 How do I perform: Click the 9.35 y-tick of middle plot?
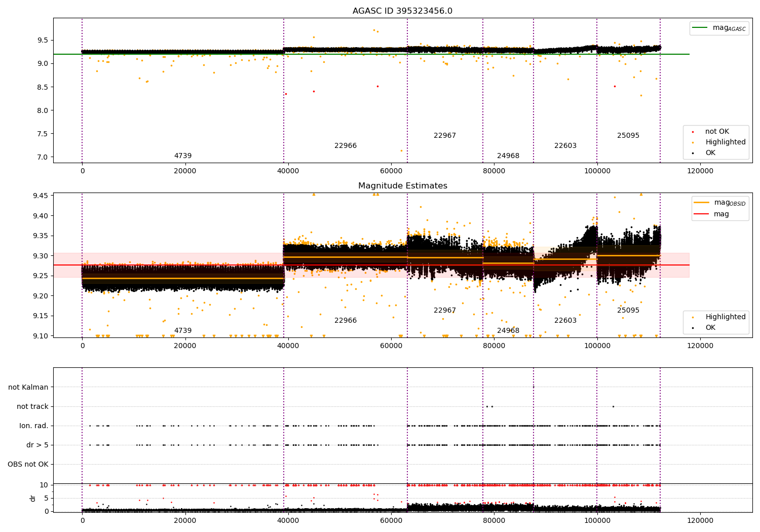click(41, 236)
